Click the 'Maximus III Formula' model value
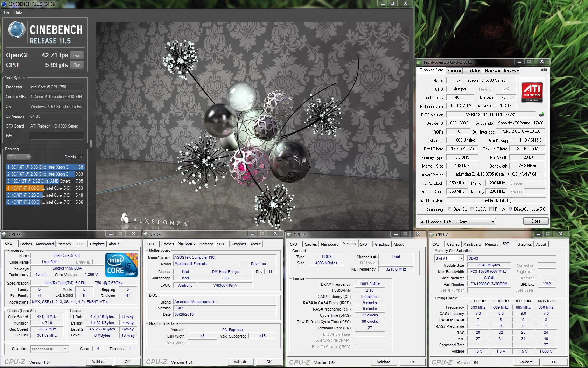Viewport: 588px width, 368px height. (206, 264)
